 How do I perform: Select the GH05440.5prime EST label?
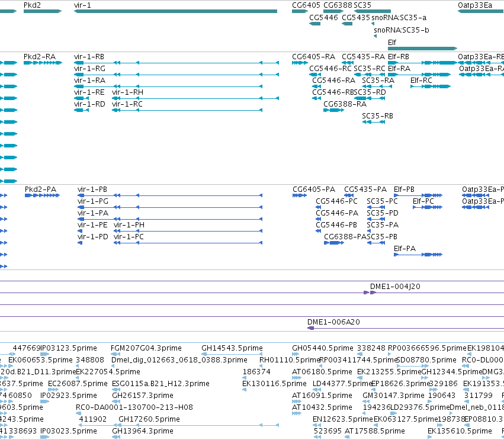(x=322, y=348)
